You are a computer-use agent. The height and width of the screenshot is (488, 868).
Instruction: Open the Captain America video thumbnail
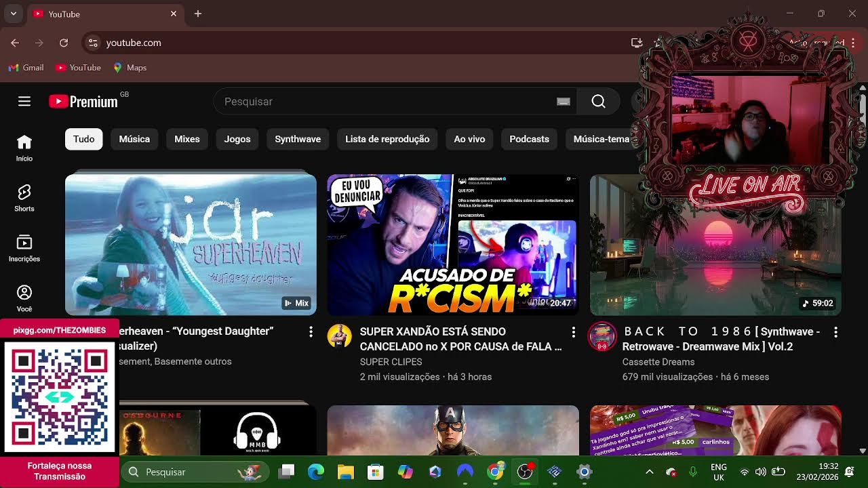pyautogui.click(x=453, y=430)
